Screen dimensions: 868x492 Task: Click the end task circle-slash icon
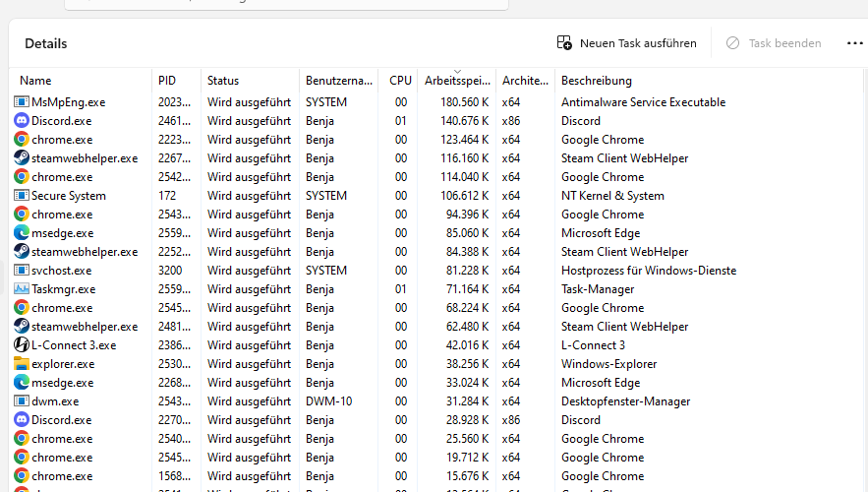point(732,42)
